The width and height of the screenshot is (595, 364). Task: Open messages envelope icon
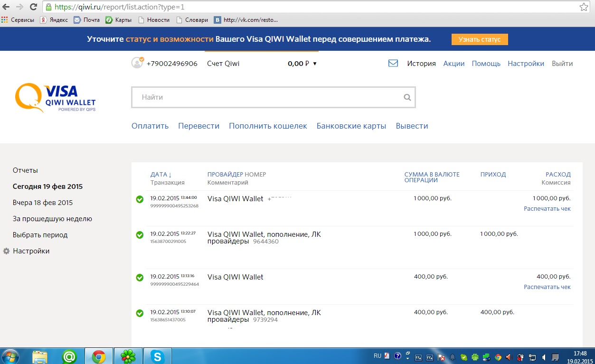[393, 63]
